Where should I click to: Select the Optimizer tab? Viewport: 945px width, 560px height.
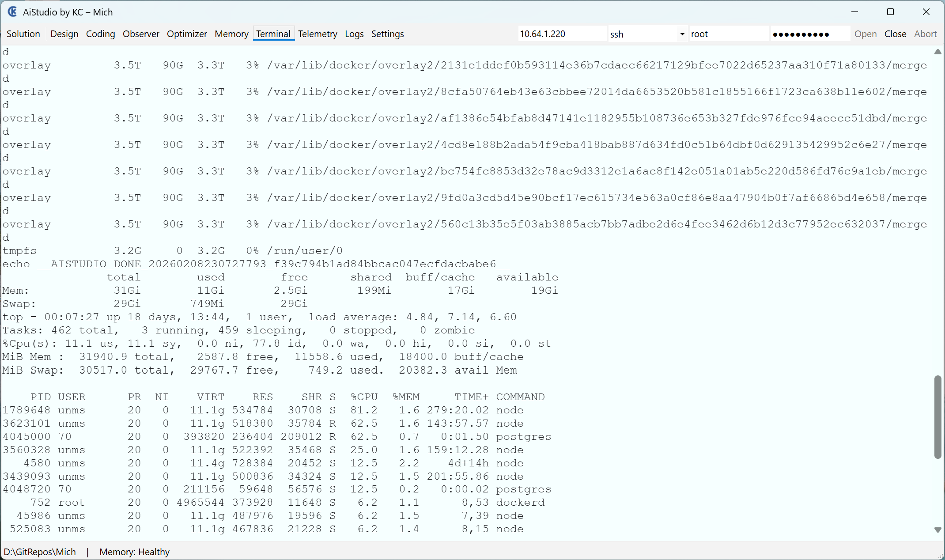(187, 34)
